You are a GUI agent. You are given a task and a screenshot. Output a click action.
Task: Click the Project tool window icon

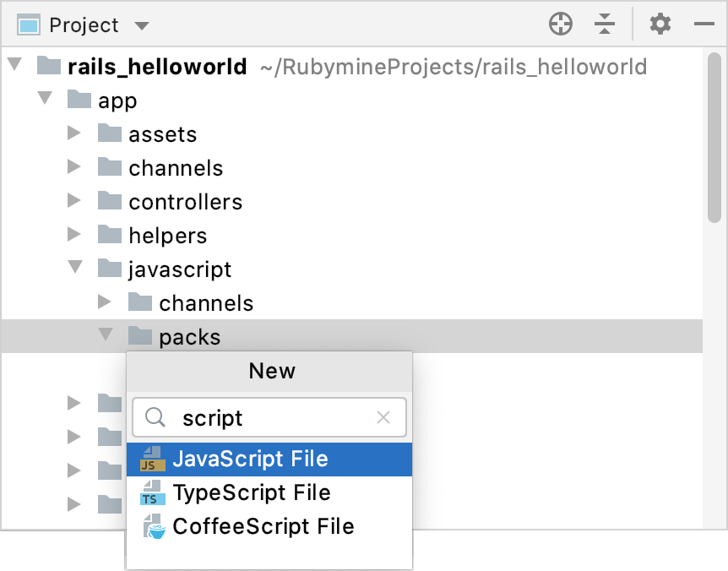click(x=28, y=24)
